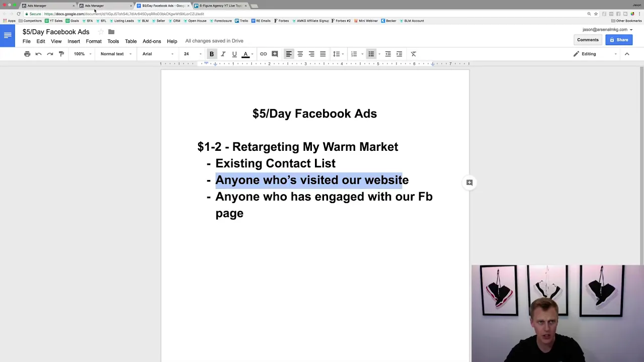Viewport: 644px width, 362px height.
Task: Open the jason@arsenalmkg.com account dropdown
Action: click(607, 30)
